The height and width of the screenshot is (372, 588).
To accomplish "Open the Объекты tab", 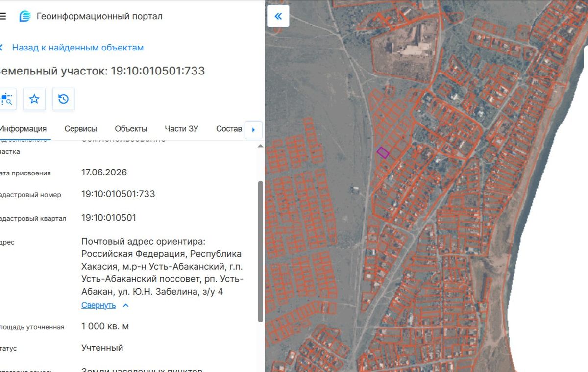I will click(131, 129).
